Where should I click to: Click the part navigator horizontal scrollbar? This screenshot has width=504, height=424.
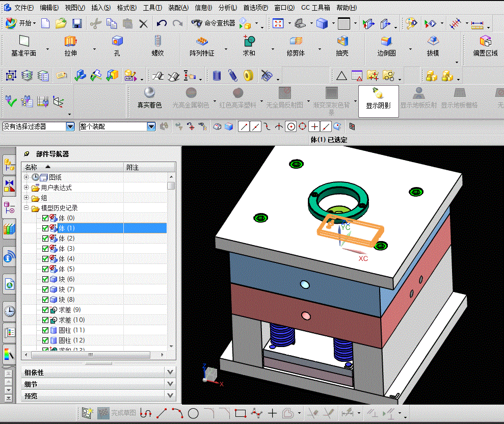(x=91, y=355)
